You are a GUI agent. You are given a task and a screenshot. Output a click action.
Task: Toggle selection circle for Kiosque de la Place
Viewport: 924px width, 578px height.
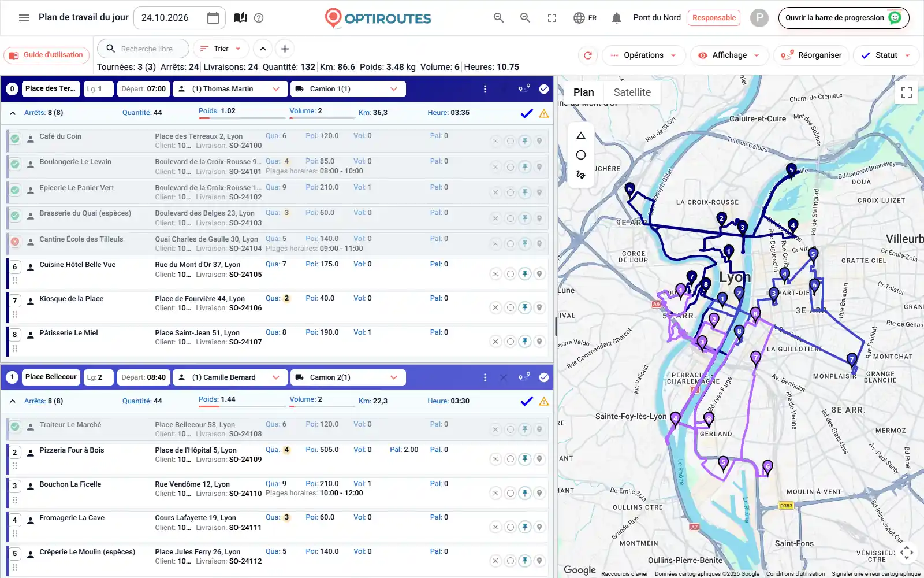point(510,307)
